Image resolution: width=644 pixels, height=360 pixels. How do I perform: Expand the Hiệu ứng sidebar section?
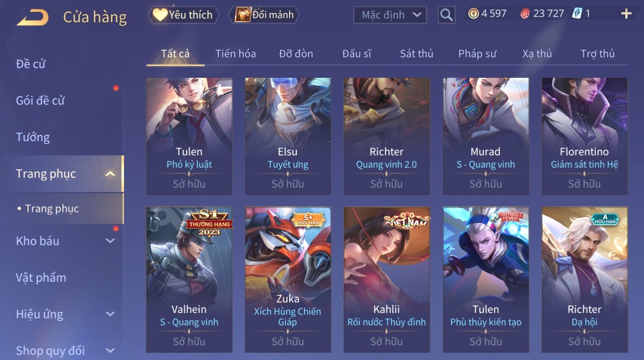[110, 314]
